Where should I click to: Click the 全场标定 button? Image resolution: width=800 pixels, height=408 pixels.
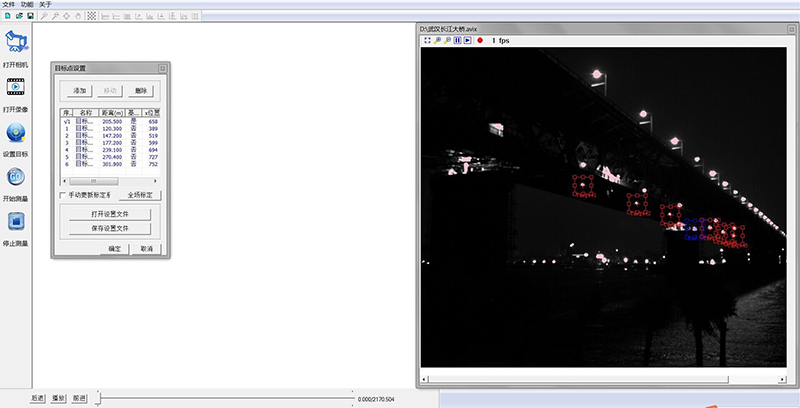140,195
